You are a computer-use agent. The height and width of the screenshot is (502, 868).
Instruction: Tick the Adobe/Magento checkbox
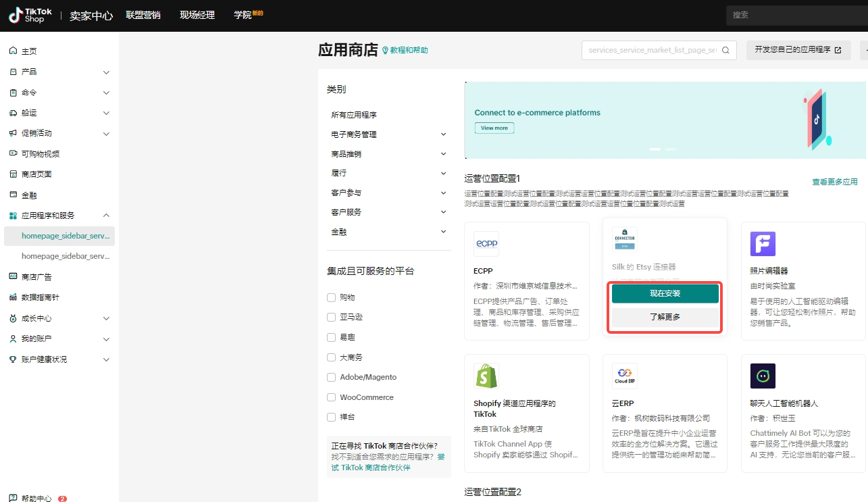(x=331, y=377)
